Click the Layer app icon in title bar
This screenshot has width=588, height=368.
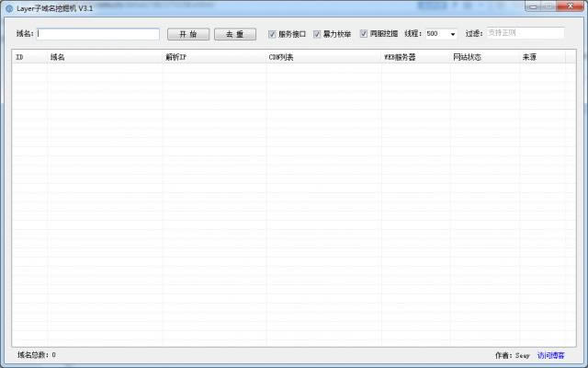coord(9,8)
